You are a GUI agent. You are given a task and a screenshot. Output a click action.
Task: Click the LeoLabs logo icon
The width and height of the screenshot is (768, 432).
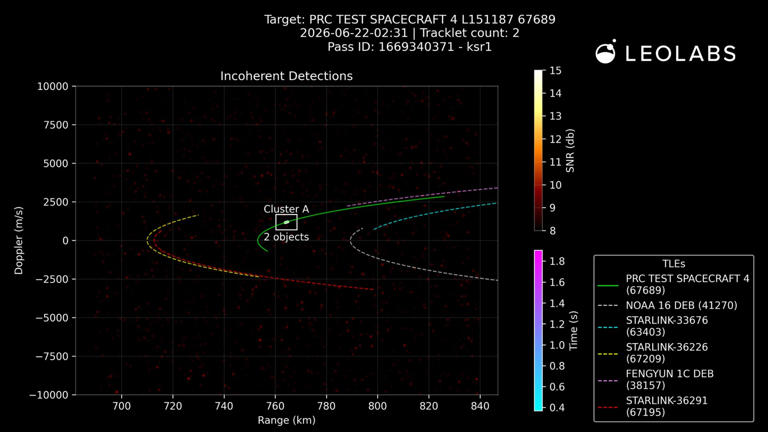(x=605, y=51)
